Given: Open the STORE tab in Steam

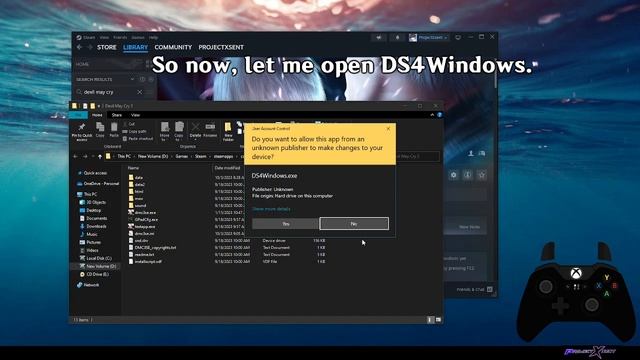Looking at the screenshot, I should 107,47.
